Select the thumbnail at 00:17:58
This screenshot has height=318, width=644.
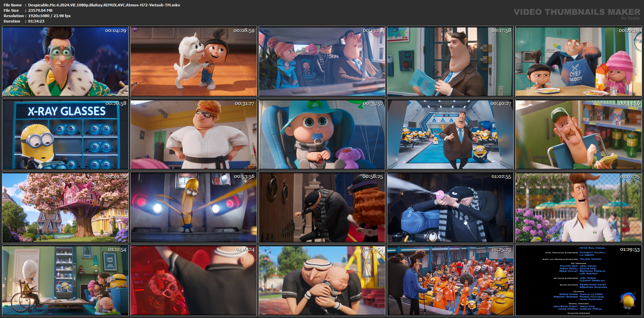point(450,62)
